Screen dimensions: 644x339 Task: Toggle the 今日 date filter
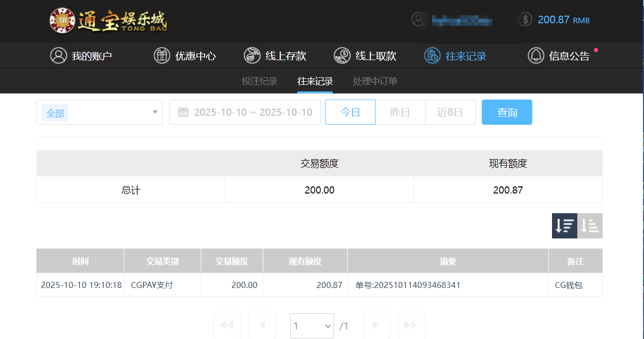click(350, 112)
